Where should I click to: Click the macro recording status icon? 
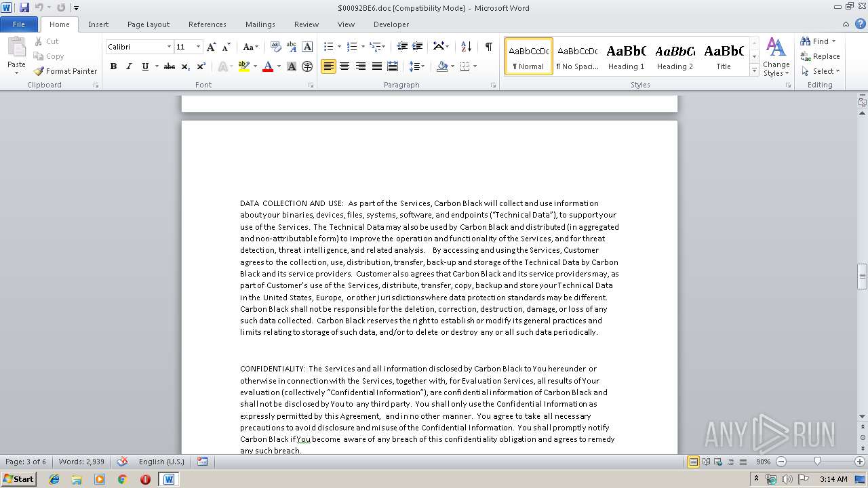click(202, 462)
